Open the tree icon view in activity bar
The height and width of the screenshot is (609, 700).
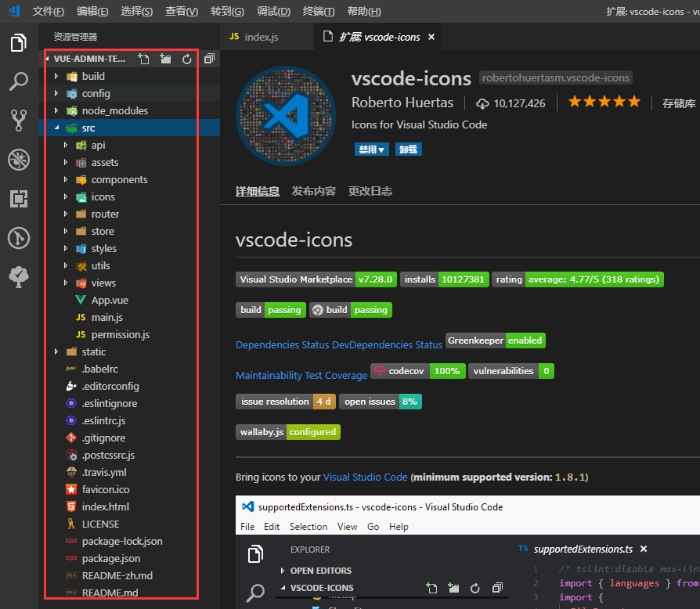tap(19, 276)
